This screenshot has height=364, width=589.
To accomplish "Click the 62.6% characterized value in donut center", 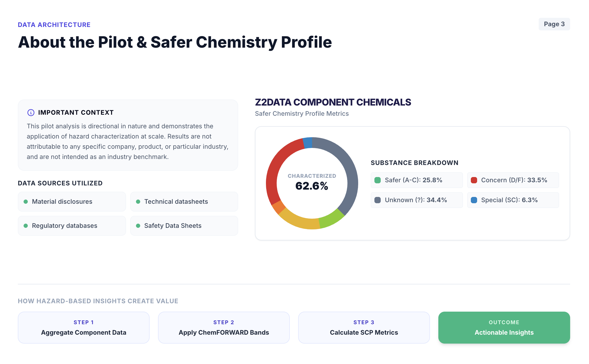I will click(x=312, y=186).
